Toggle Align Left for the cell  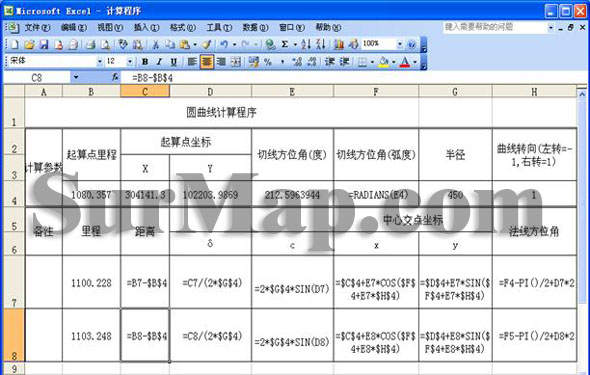point(192,62)
